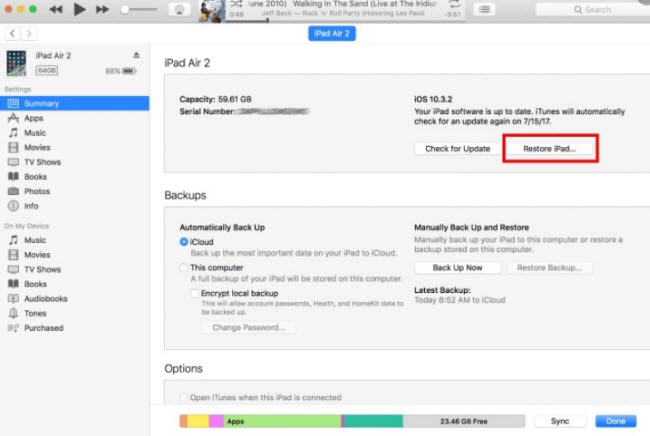This screenshot has width=650, height=436.
Task: Adjust the volume slider knob
Action: 124,10
